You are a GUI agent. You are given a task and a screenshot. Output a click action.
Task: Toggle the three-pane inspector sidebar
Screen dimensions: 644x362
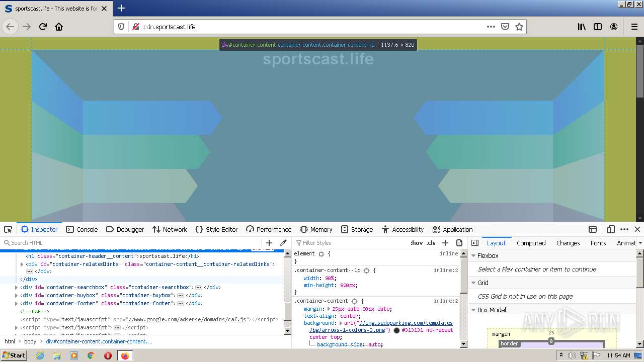pos(475,243)
